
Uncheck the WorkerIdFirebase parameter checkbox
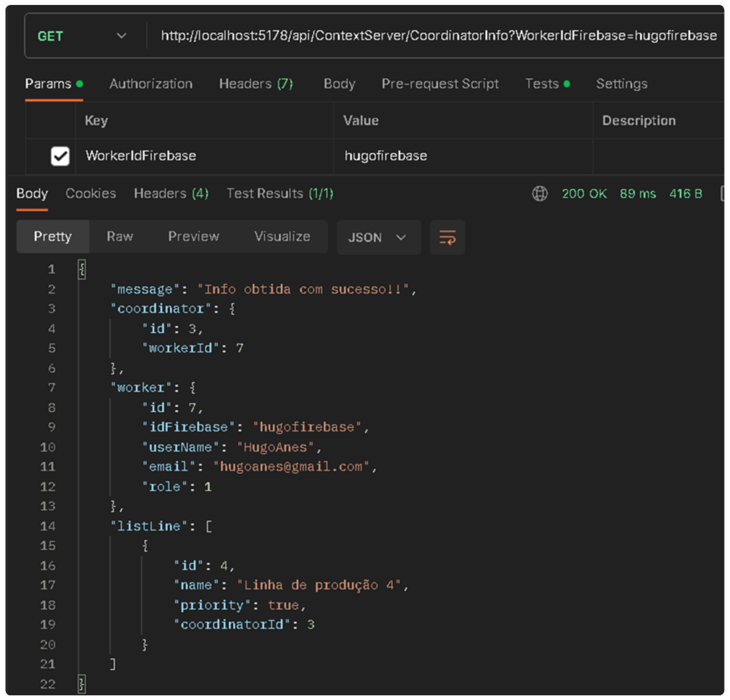(x=60, y=156)
